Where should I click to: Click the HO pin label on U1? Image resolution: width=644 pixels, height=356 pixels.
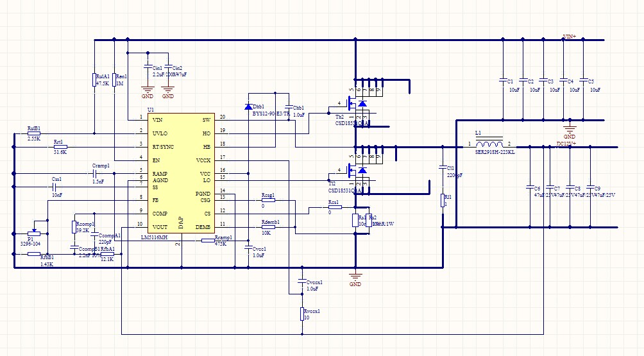coord(207,133)
